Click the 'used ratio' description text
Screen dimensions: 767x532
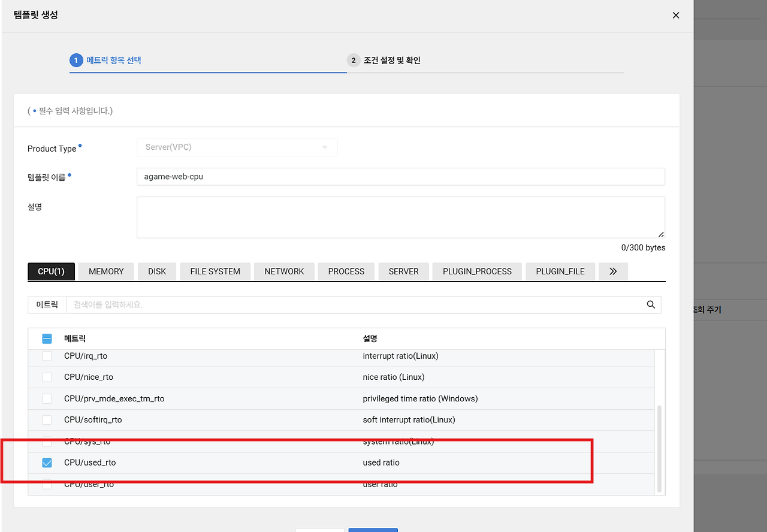tap(381, 463)
